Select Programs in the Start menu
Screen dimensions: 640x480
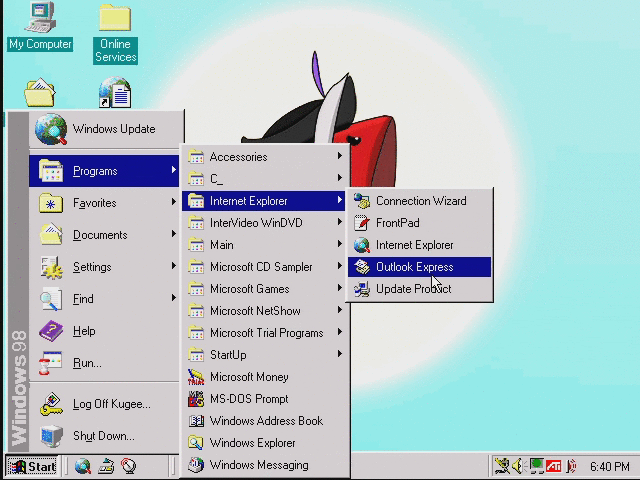click(x=104, y=171)
